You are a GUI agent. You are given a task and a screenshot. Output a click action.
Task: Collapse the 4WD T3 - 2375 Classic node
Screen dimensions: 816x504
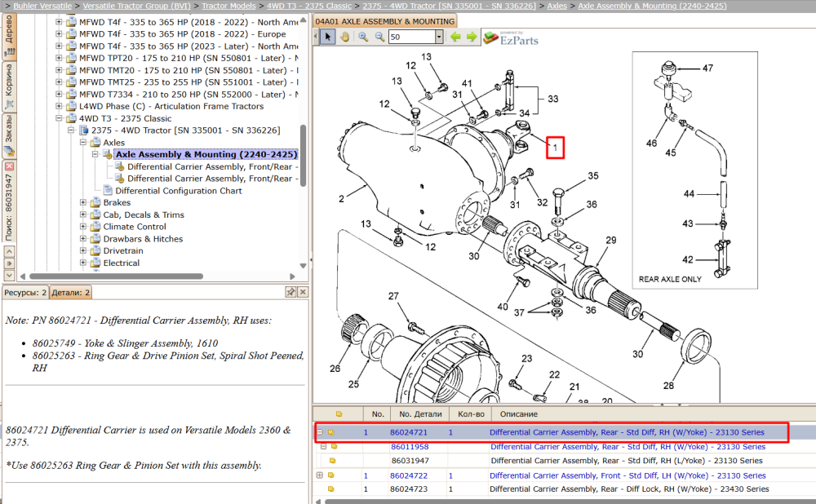pos(59,118)
